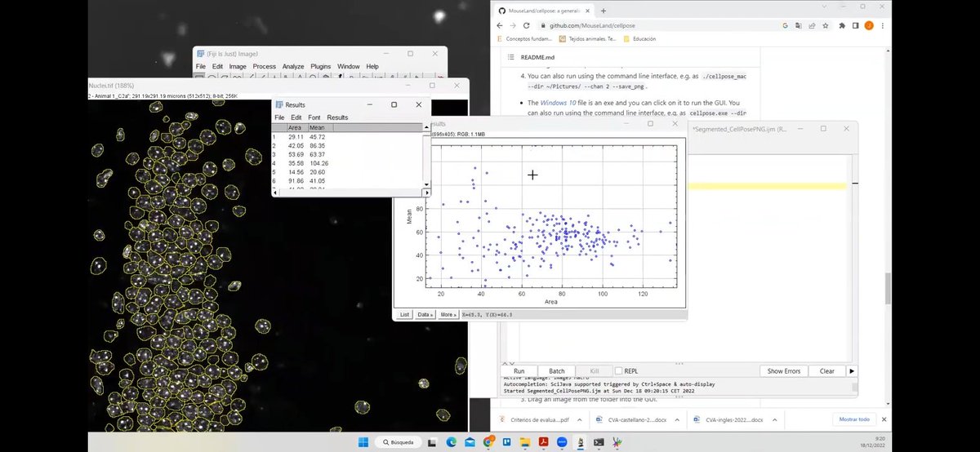Screen dimensions: 980x452
Task: Click Batch in the script editor
Action: tap(557, 371)
